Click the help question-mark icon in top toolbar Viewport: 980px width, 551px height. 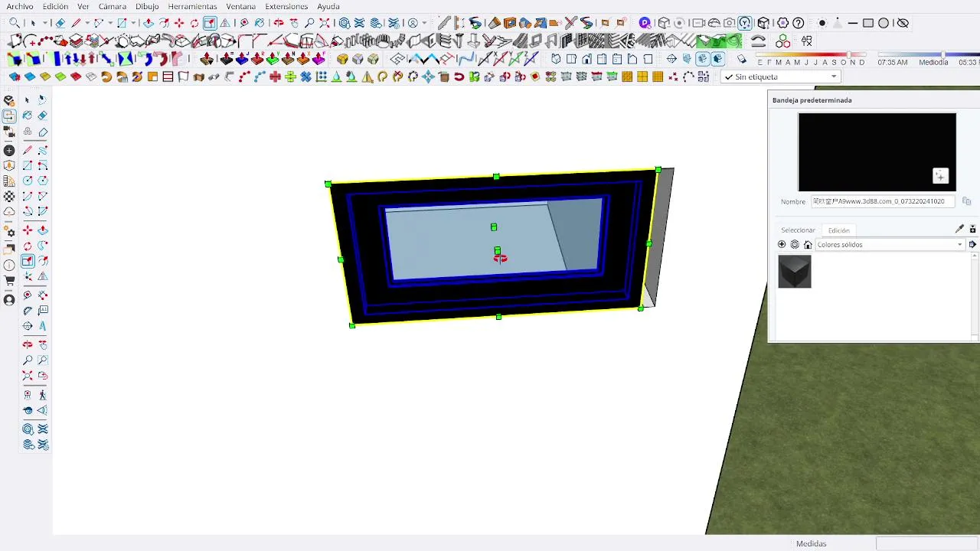coord(799,23)
